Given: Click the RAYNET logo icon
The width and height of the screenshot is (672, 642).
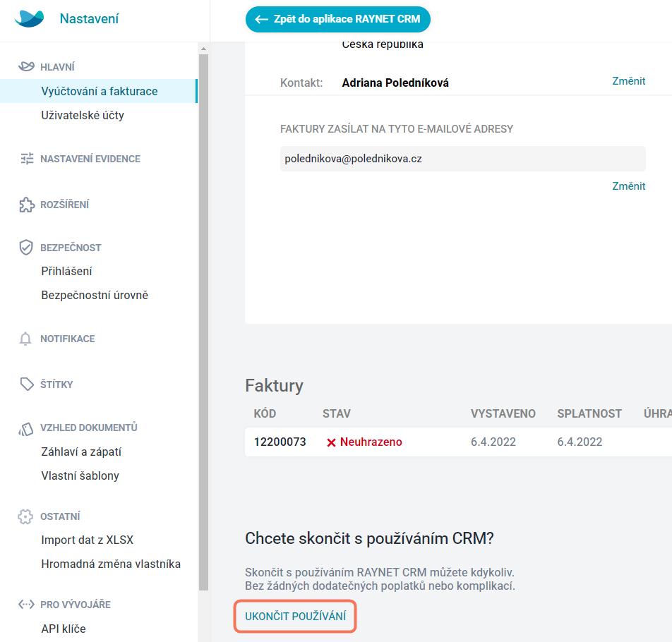Looking at the screenshot, I should pos(29,18).
